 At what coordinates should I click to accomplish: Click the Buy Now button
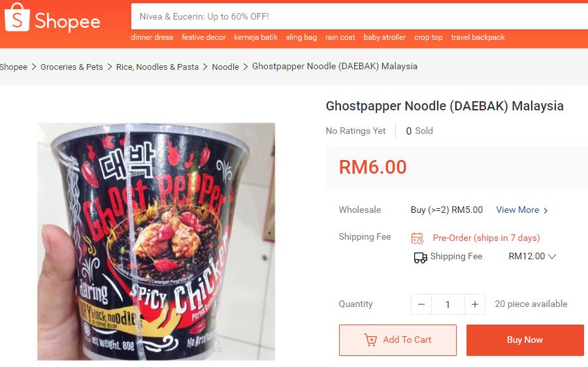(x=525, y=340)
